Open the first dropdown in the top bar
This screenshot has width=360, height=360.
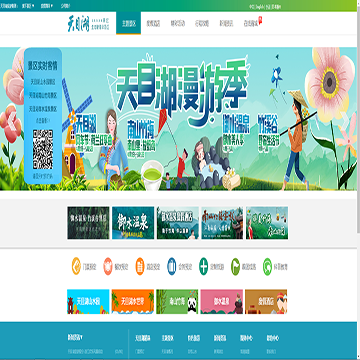point(28,6)
